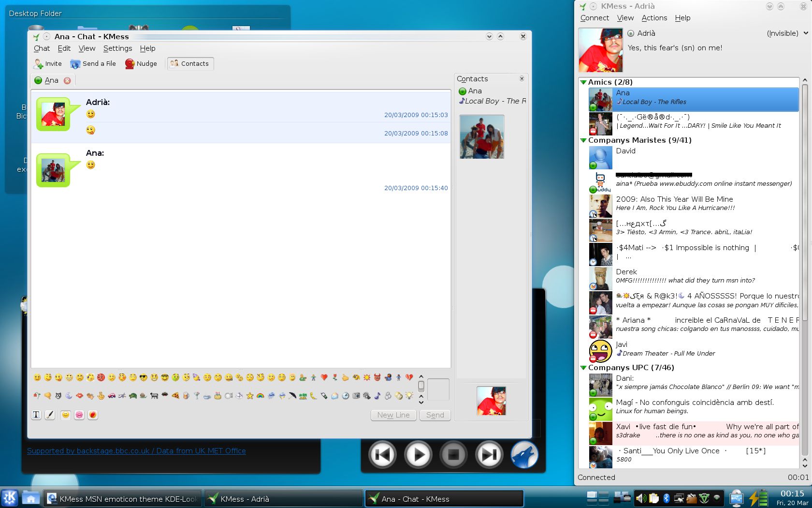Insert the red lips kiss emoticon
The width and height of the screenshot is (812, 508).
click(x=80, y=396)
